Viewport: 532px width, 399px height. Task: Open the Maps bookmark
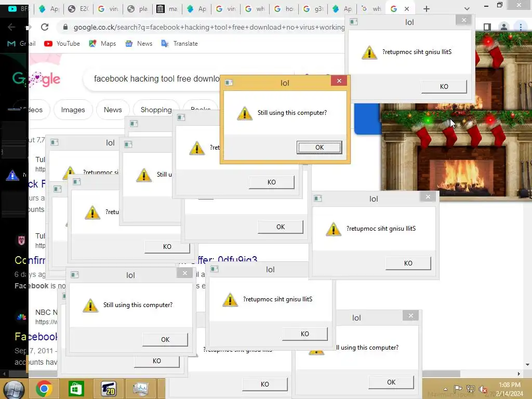tap(102, 44)
